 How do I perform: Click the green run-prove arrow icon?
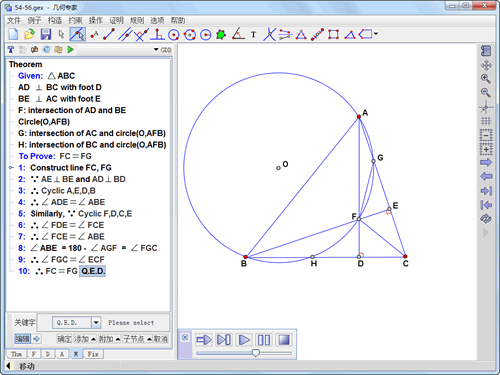click(70, 50)
